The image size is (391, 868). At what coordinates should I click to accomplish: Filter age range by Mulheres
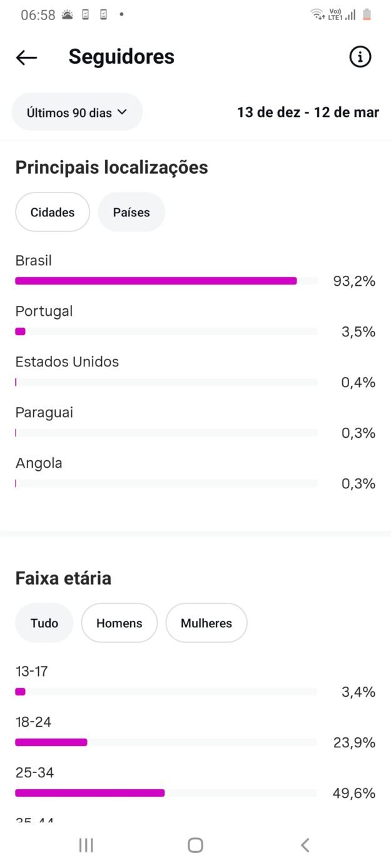pos(206,623)
